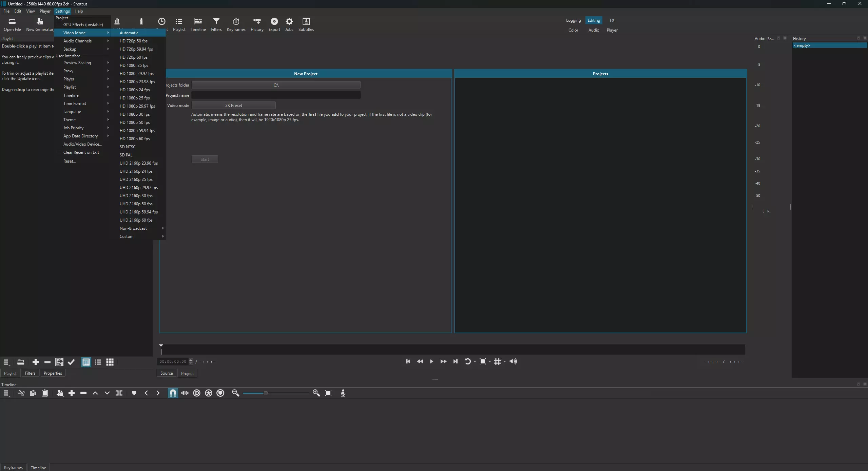Screen dimensions: 868x471
Task: Click the timeline Record Audio microphone icon
Action: (x=343, y=393)
